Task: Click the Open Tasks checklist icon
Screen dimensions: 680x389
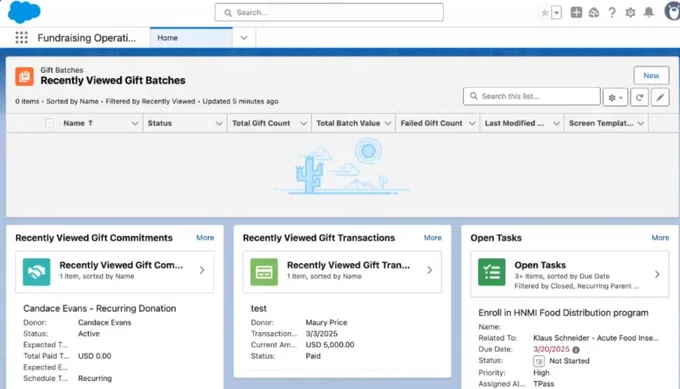Action: tap(492, 272)
